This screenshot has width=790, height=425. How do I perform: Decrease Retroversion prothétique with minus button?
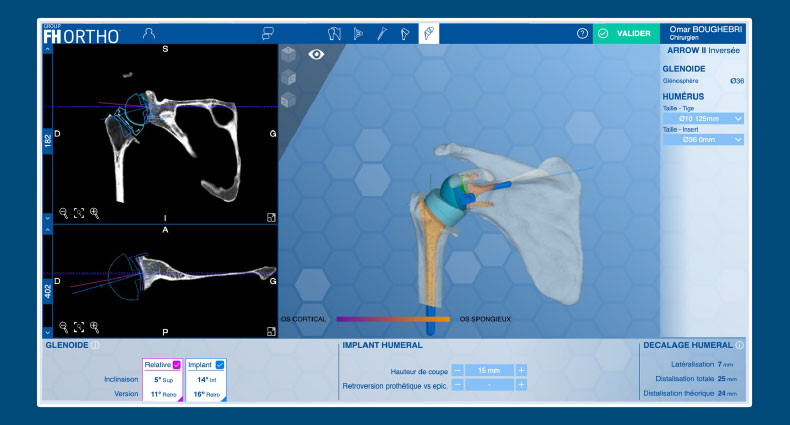point(457,384)
